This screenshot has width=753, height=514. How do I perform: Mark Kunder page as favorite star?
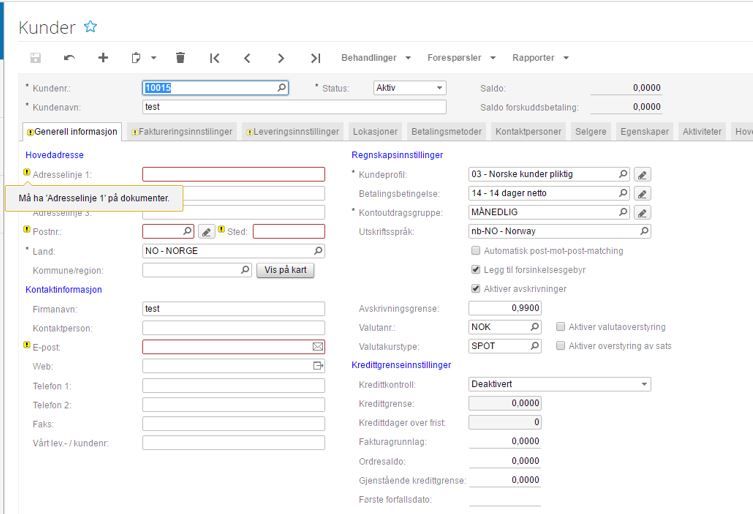click(x=90, y=26)
